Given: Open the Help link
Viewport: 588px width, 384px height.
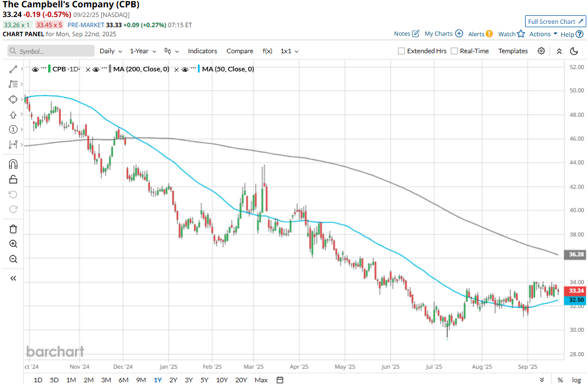Looking at the screenshot, I should (572, 34).
